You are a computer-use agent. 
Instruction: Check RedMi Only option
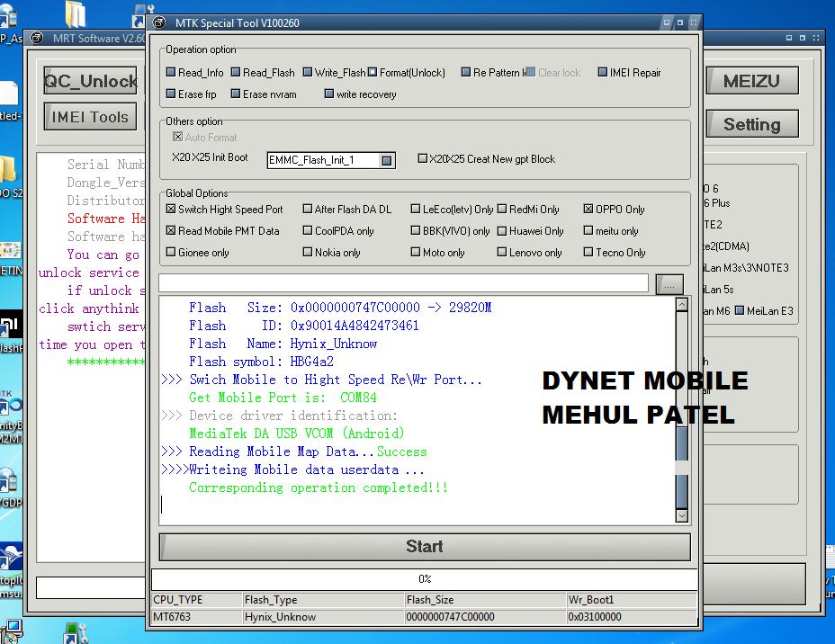click(x=502, y=209)
